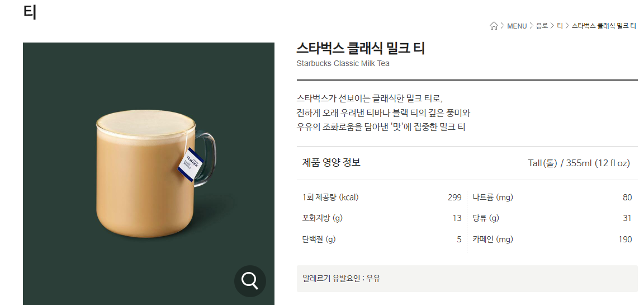Navigate to the 음료 breadcrumb link
This screenshot has height=305, width=644.
[542, 26]
